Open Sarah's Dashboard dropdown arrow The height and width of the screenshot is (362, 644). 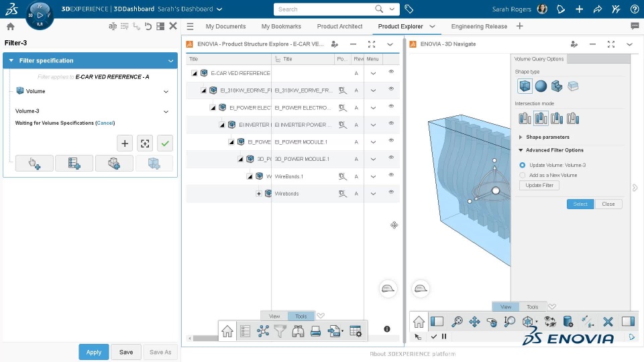(x=219, y=9)
